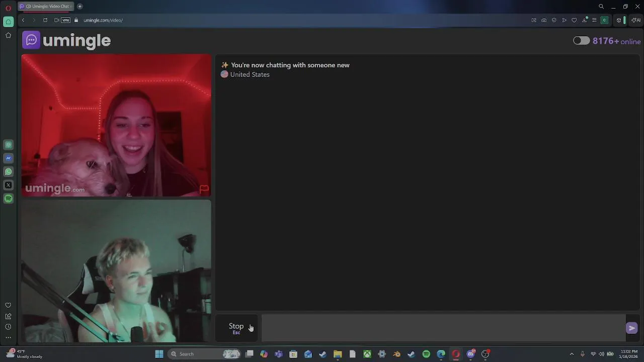Open volume control in system tray
644x362 pixels.
[x=601, y=354]
